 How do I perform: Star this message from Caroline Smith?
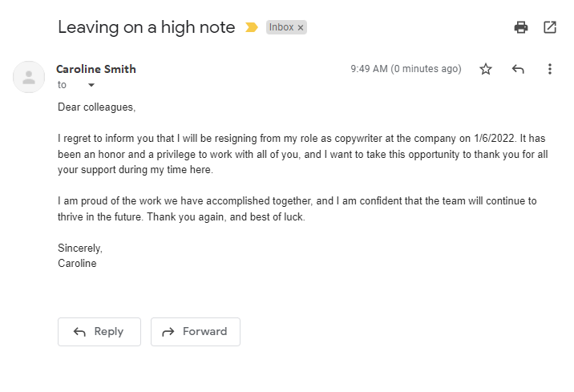tap(486, 70)
